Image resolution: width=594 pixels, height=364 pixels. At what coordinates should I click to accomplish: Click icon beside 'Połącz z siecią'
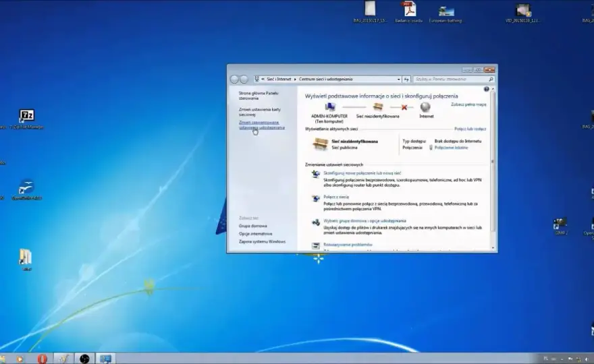(x=316, y=198)
